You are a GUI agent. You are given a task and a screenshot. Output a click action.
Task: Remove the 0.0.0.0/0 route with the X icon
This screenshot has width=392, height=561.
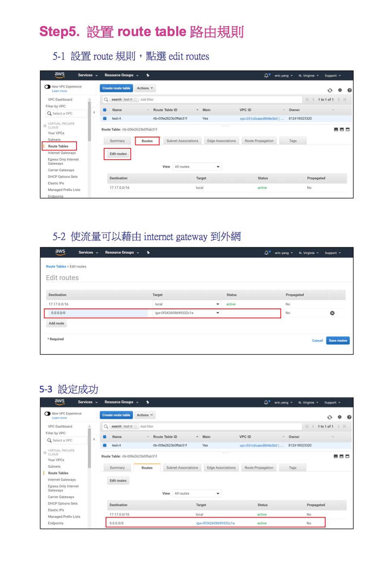click(x=332, y=313)
